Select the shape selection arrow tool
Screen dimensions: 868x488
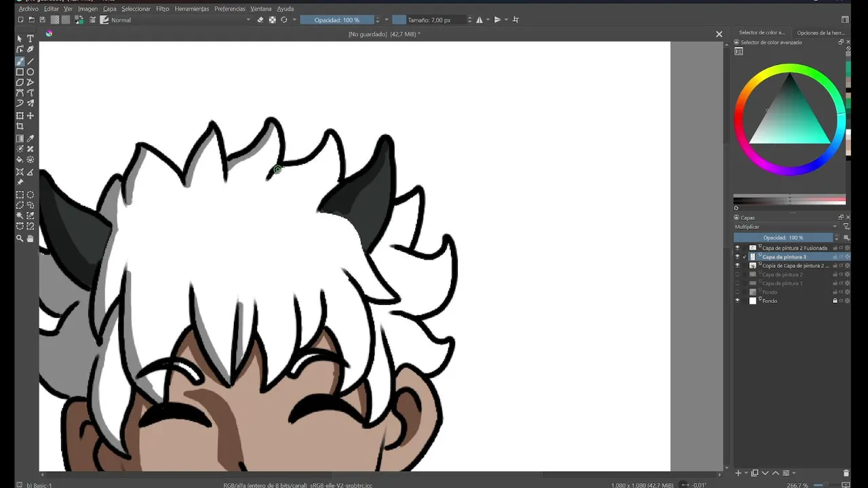[x=20, y=39]
